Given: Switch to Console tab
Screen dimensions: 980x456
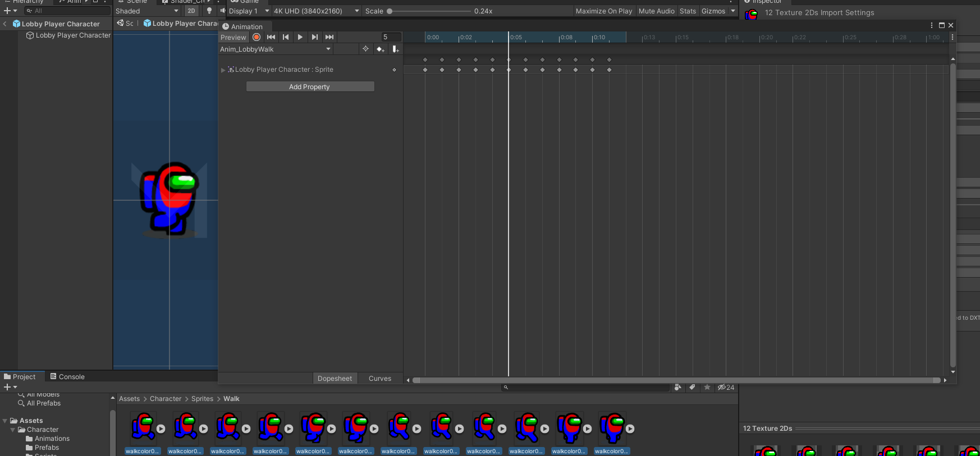Looking at the screenshot, I should pos(67,376).
